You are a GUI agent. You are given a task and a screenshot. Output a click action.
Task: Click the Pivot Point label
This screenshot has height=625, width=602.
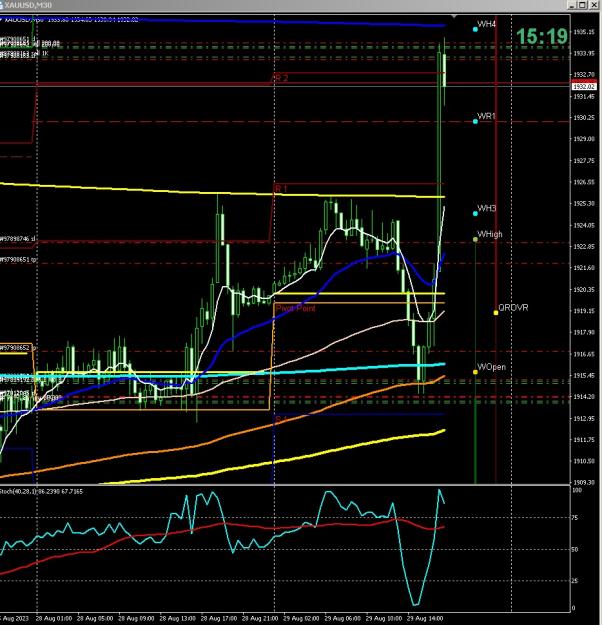coord(295,309)
